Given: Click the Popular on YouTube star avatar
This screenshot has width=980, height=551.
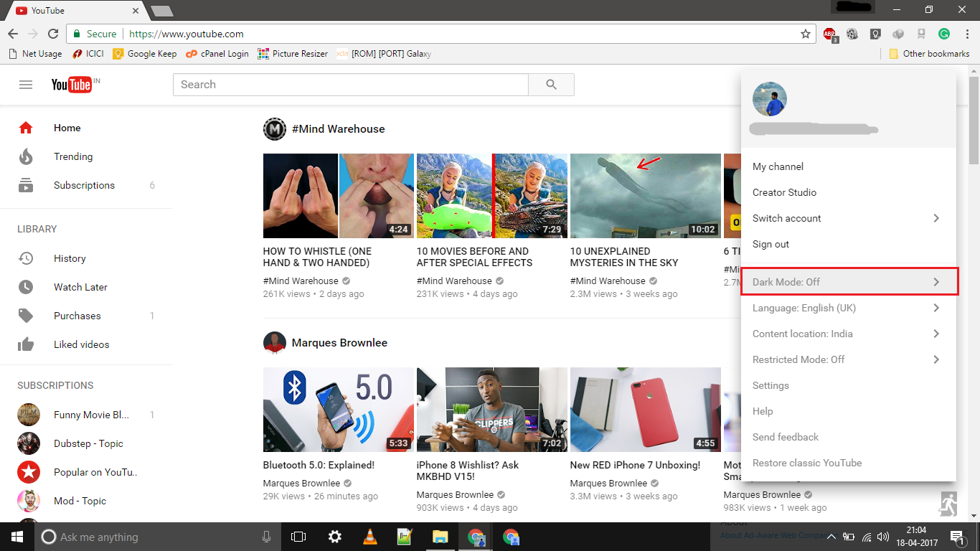Looking at the screenshot, I should [x=29, y=472].
